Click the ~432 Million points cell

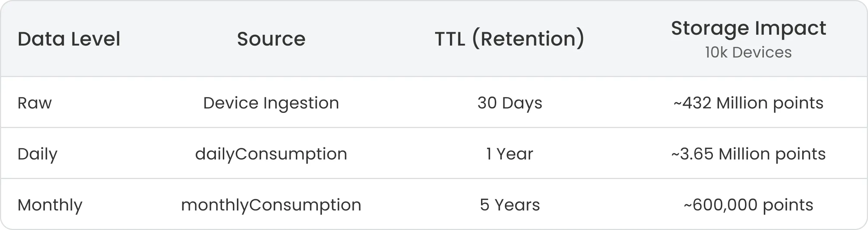click(x=748, y=103)
